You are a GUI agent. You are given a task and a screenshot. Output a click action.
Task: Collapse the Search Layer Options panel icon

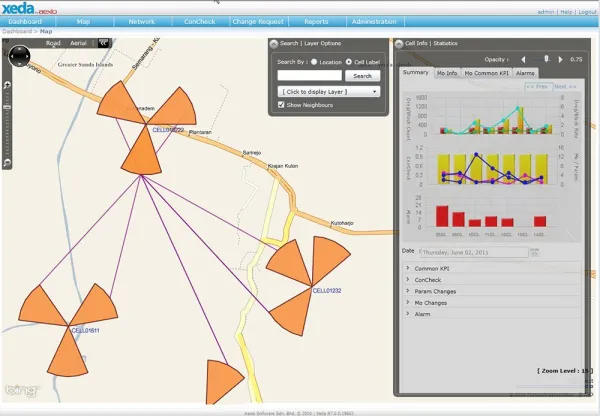tap(274, 44)
